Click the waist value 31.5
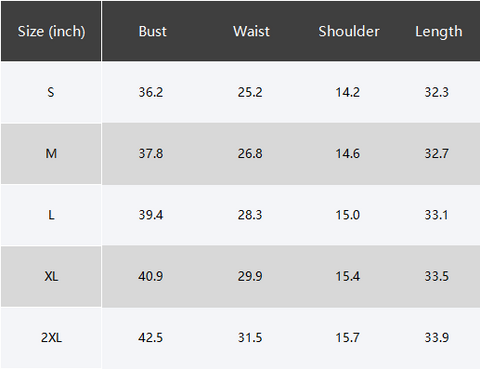Viewport: 480px width, 369px height. (250, 338)
